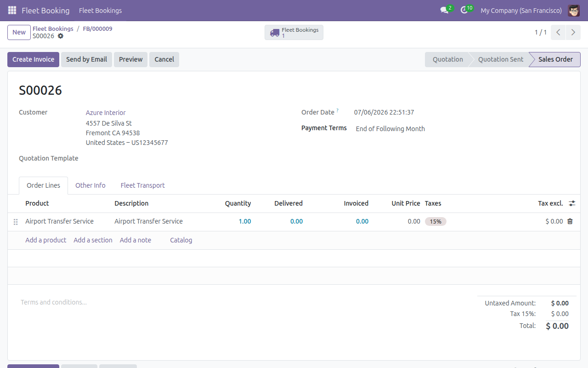Screen dimensions: 588x368
Task: Open the apps grid menu
Action: (x=12, y=10)
